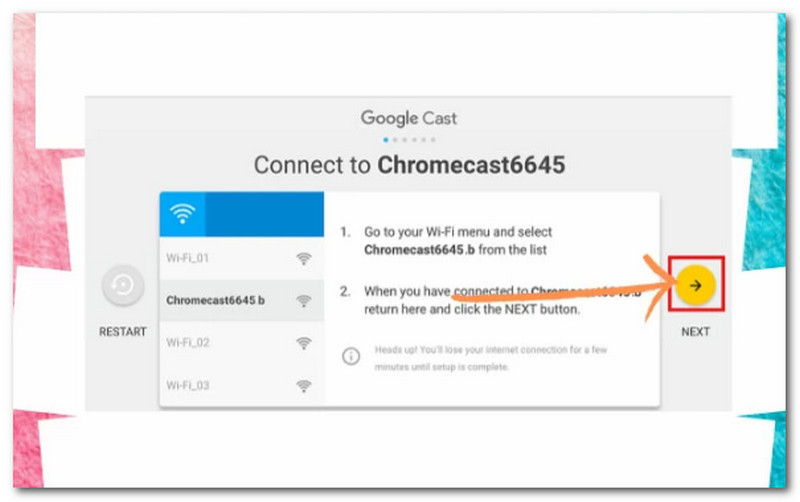Screen dimensions: 800x502
Task: Select the Wi-Fi_02 network name
Action: [188, 343]
